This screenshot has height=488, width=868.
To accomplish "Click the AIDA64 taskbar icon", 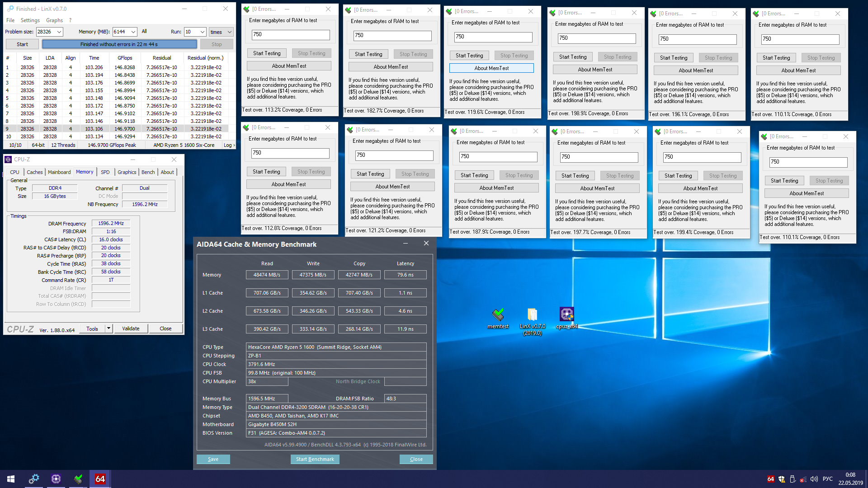I will pyautogui.click(x=100, y=479).
